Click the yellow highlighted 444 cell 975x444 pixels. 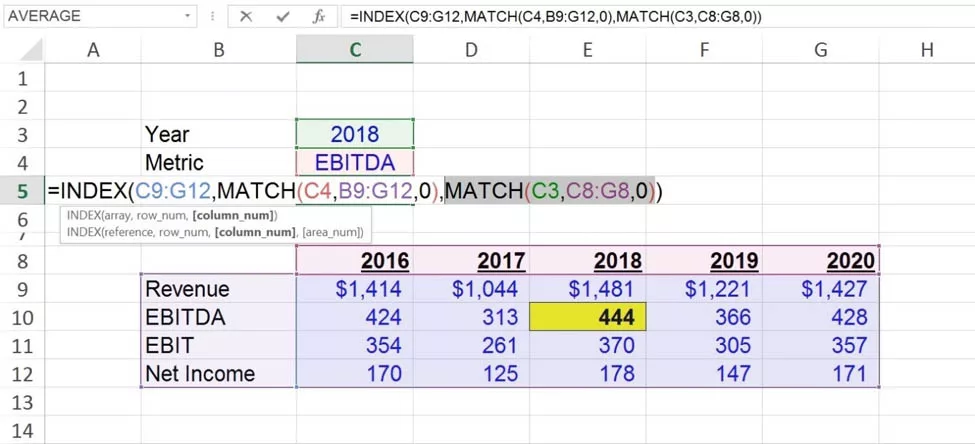click(587, 318)
